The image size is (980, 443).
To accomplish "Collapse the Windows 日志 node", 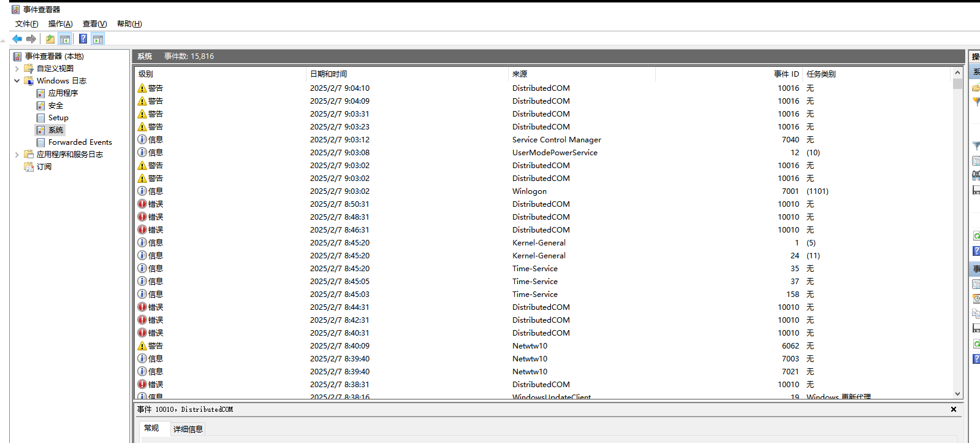I will pos(17,81).
